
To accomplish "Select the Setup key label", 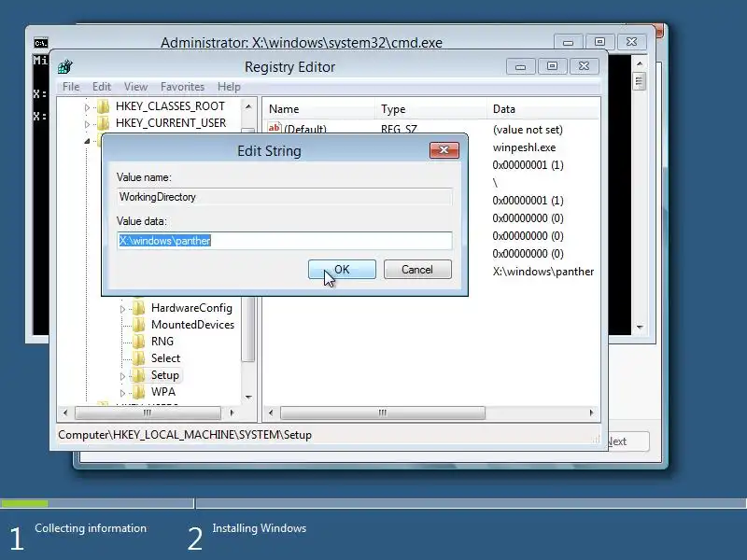I will coord(165,375).
